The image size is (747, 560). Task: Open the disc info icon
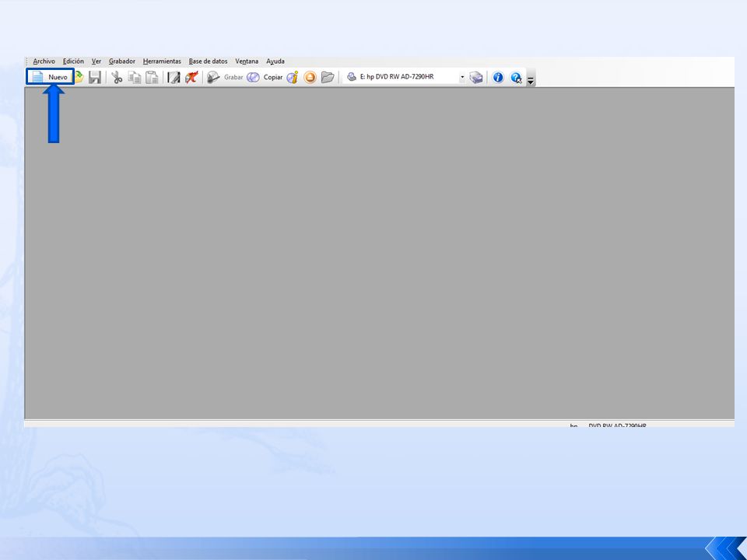(x=293, y=77)
